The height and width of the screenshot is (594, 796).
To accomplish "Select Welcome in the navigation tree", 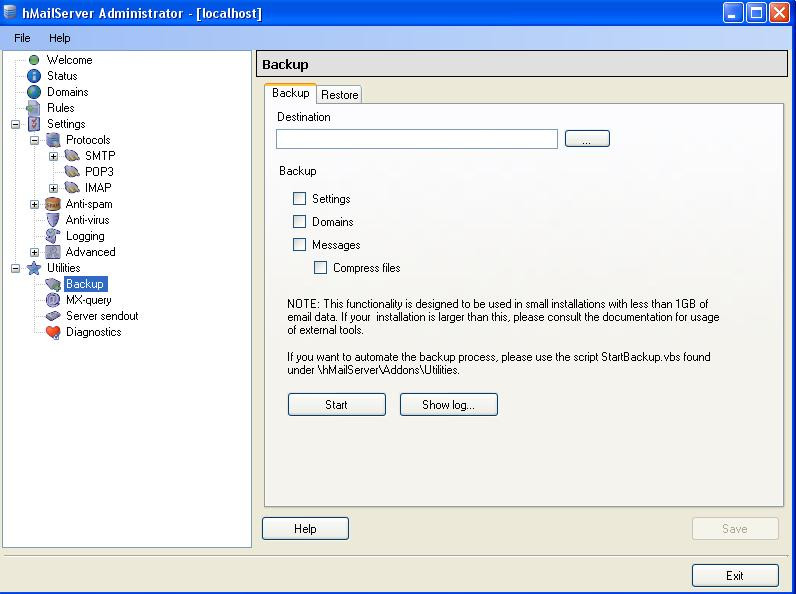I will [70, 60].
